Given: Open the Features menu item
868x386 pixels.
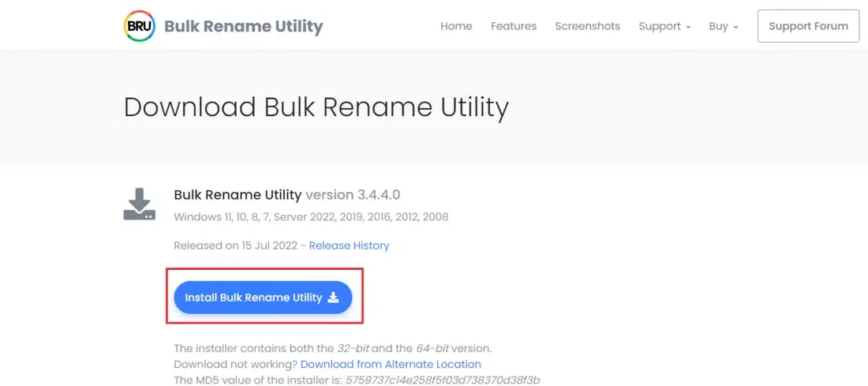Looking at the screenshot, I should 514,26.
